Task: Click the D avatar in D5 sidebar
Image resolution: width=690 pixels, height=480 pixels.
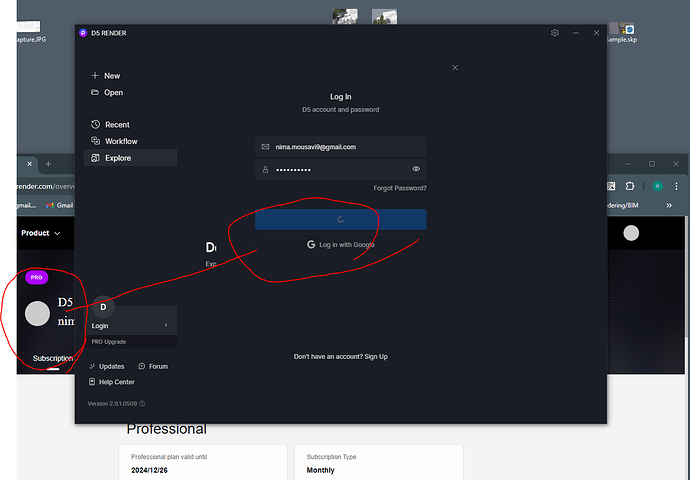Action: [103, 307]
